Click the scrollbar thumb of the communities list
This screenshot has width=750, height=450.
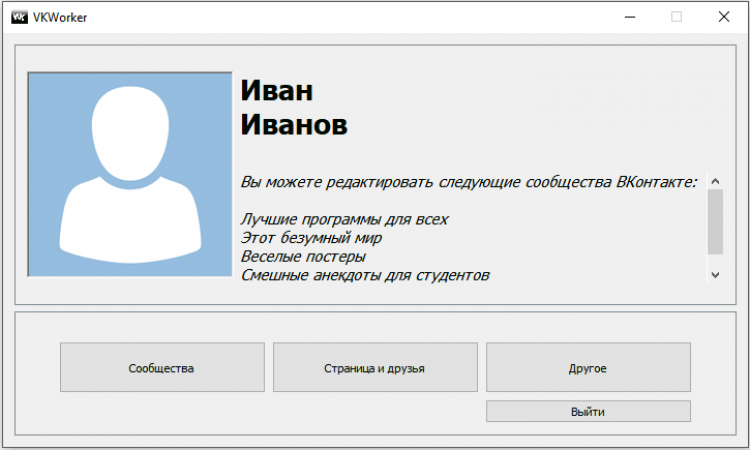pyautogui.click(x=715, y=221)
